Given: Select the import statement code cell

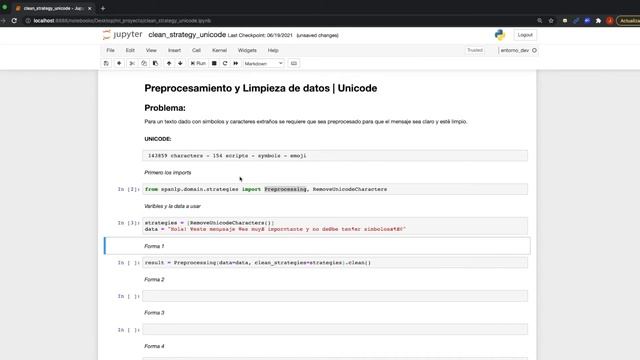Looking at the screenshot, I should pyautogui.click(x=335, y=189).
